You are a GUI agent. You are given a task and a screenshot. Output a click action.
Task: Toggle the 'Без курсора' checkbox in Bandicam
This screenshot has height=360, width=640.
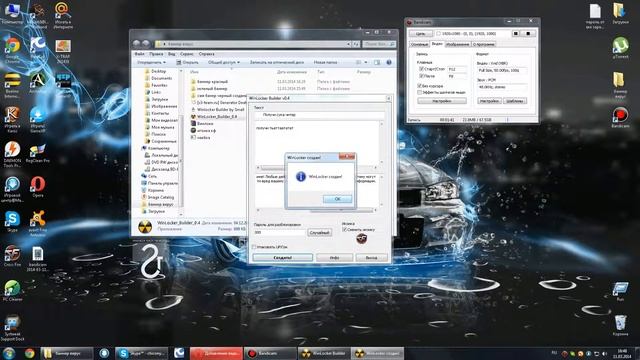tap(419, 86)
